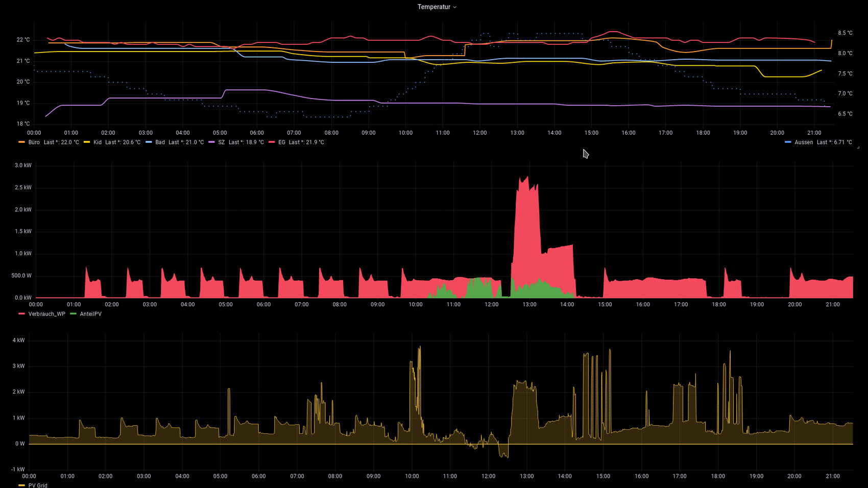Click the red Verbrauch_WP legend color swatch
Screen dimensions: 868x488
[21, 314]
